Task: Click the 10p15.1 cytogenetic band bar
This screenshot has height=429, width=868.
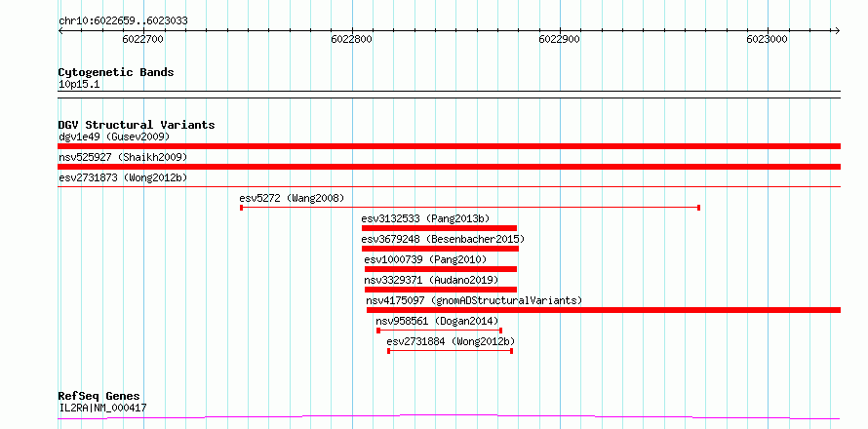Action: (x=450, y=95)
